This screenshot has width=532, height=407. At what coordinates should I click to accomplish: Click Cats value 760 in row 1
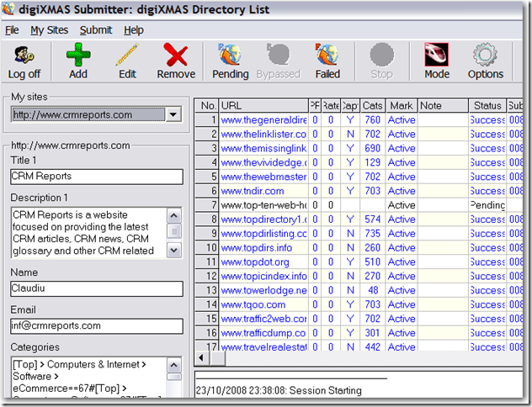372,120
